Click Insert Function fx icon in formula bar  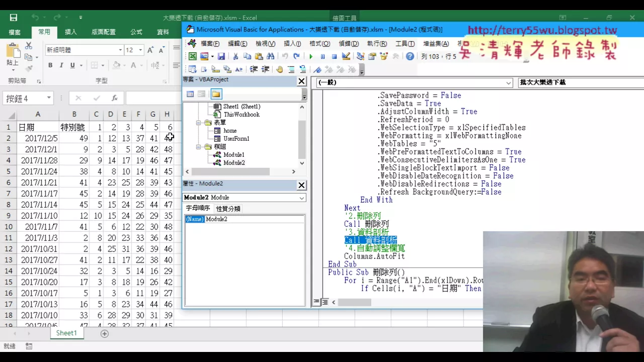115,98
